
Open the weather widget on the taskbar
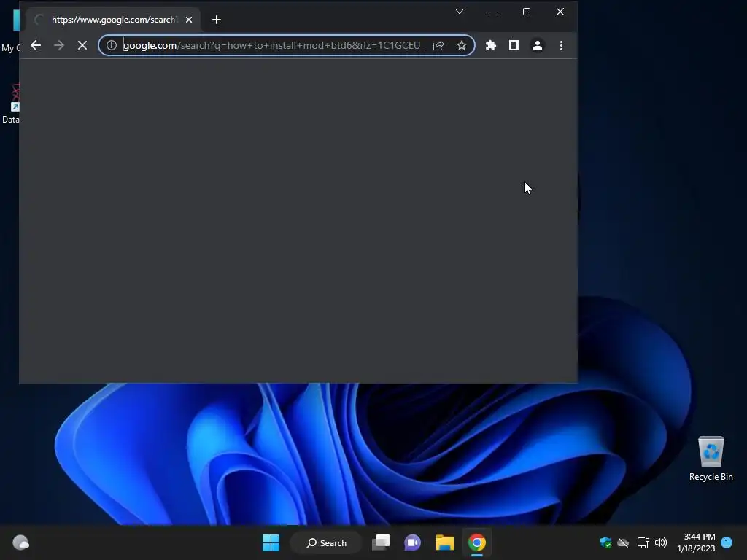(x=21, y=542)
